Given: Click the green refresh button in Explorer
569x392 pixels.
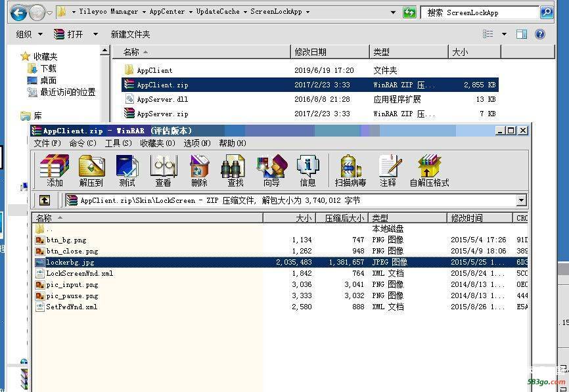Looking at the screenshot, I should 409,12.
